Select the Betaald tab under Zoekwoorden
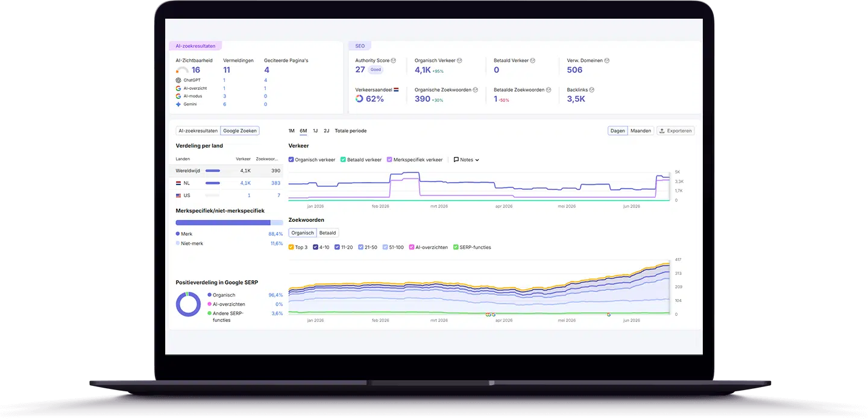Image resolution: width=868 pixels, height=419 pixels. pyautogui.click(x=328, y=233)
